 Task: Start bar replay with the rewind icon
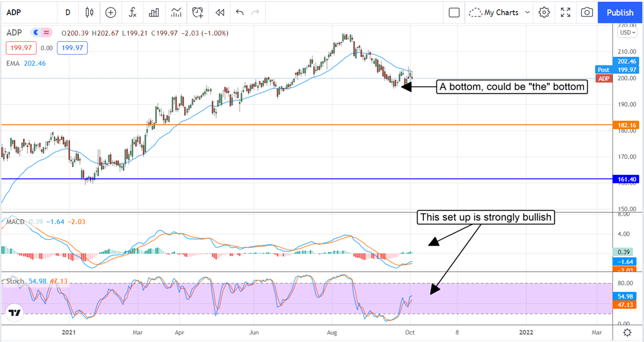pyautogui.click(x=219, y=12)
